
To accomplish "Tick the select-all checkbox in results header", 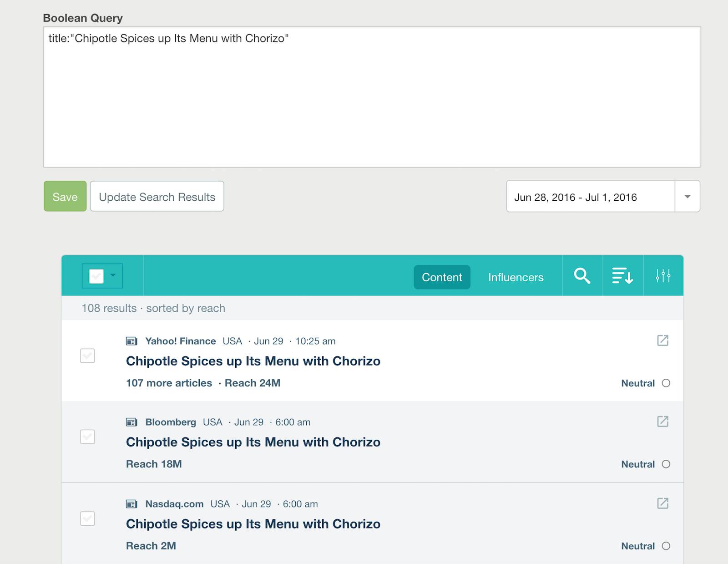I will [96, 276].
